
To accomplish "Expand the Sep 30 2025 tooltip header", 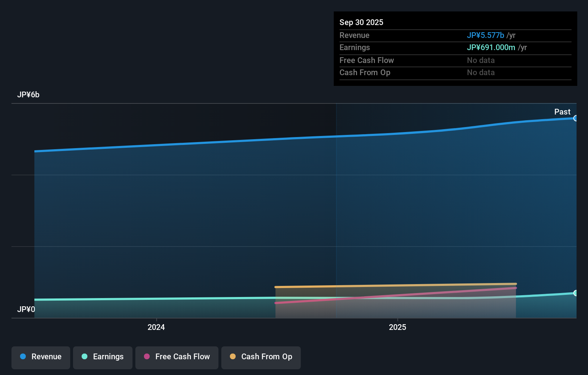I will pos(361,22).
